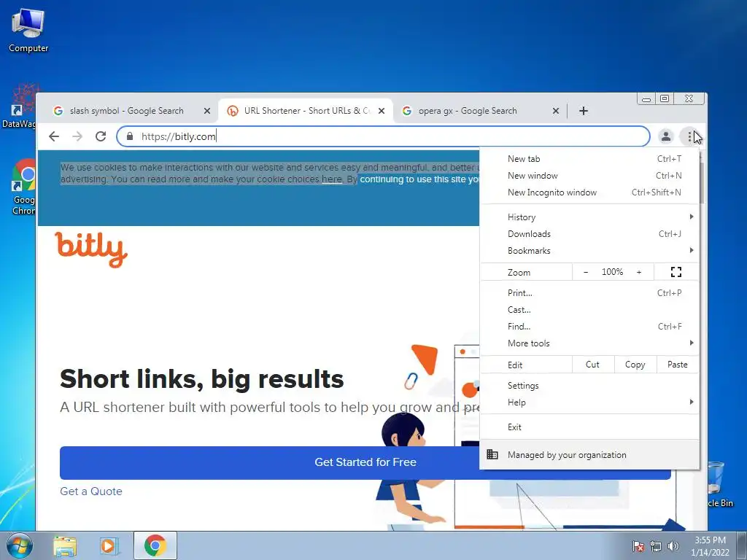Click the bitly logo
Image resolution: width=747 pixels, height=560 pixels.
pyautogui.click(x=91, y=249)
